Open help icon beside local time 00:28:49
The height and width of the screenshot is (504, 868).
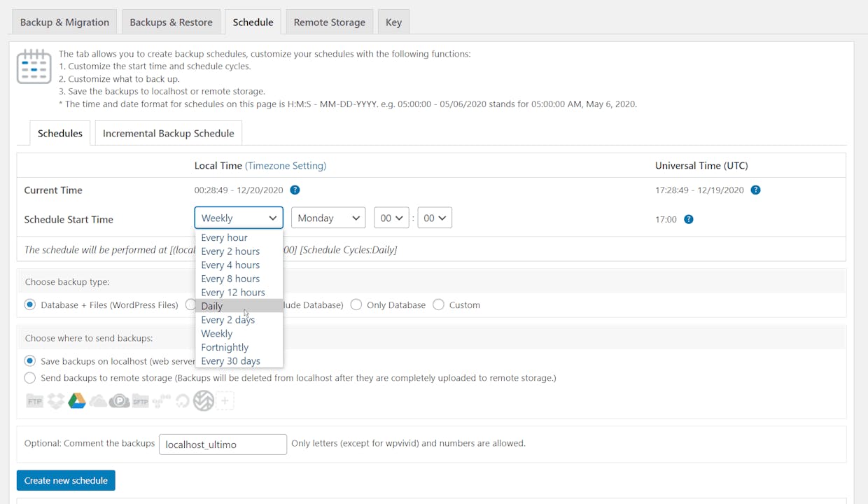[295, 190]
